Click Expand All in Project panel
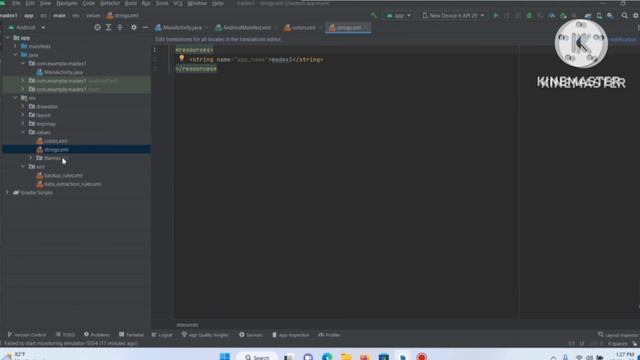This screenshot has width=640, height=360. (x=109, y=27)
